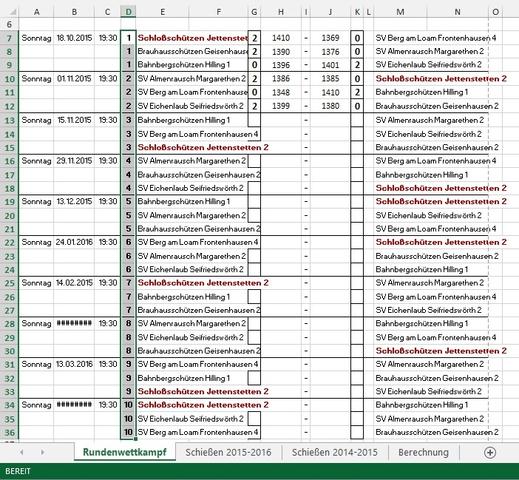Click the ######## cell in row 34

pyautogui.click(x=74, y=405)
